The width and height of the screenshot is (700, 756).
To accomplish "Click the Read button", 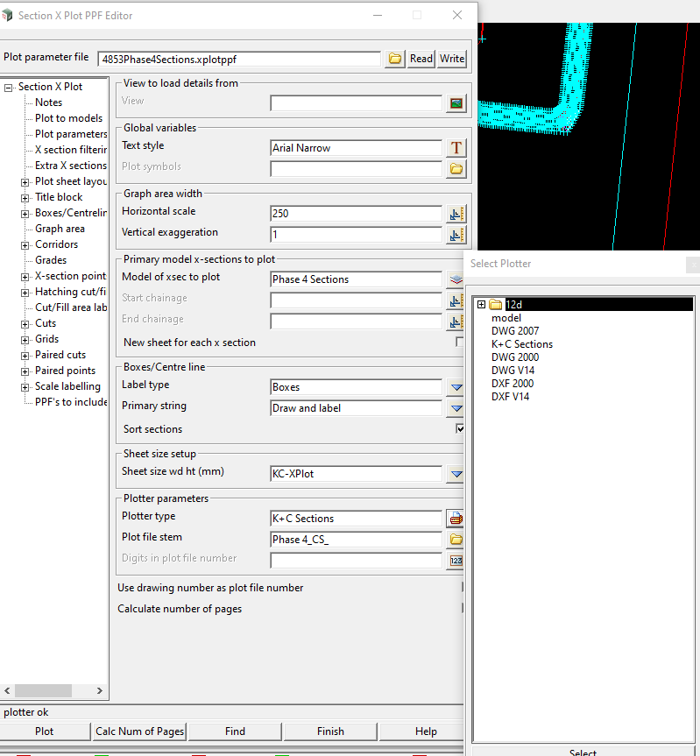I will [x=421, y=59].
